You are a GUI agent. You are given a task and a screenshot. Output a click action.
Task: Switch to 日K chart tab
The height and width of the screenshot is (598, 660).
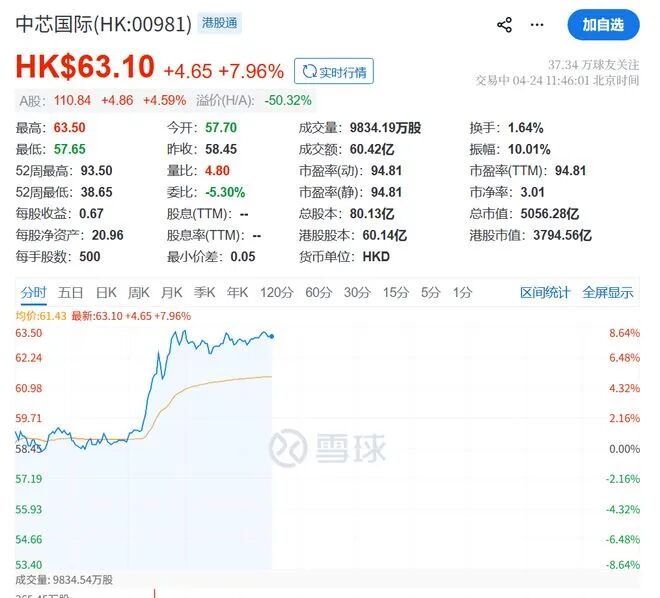coord(105,292)
